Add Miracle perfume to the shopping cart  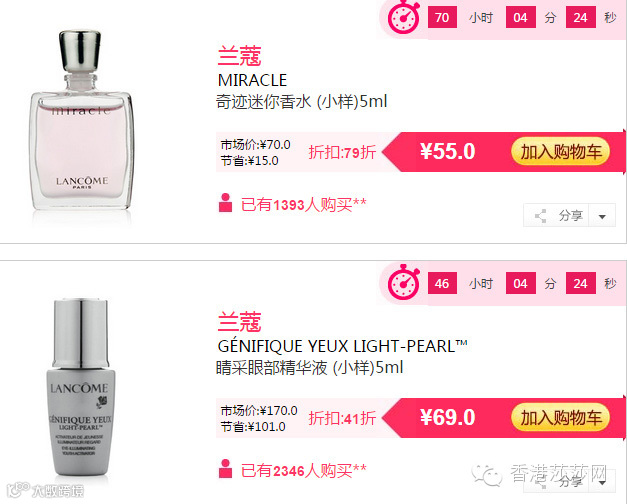pyautogui.click(x=560, y=152)
